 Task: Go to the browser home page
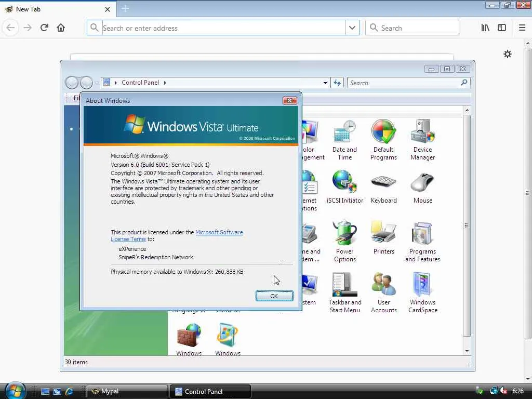tap(61, 28)
